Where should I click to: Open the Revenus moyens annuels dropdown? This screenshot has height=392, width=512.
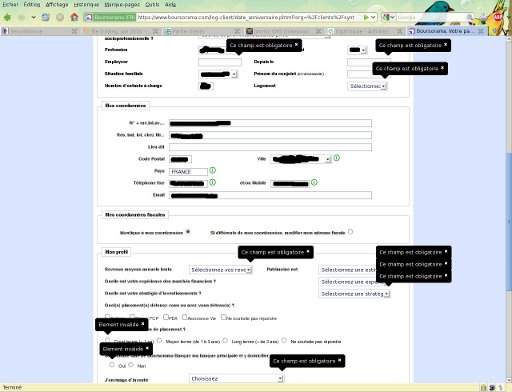tap(221, 270)
